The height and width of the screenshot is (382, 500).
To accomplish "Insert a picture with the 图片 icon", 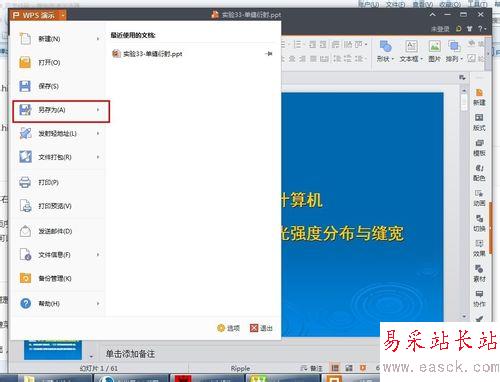I will [x=434, y=46].
